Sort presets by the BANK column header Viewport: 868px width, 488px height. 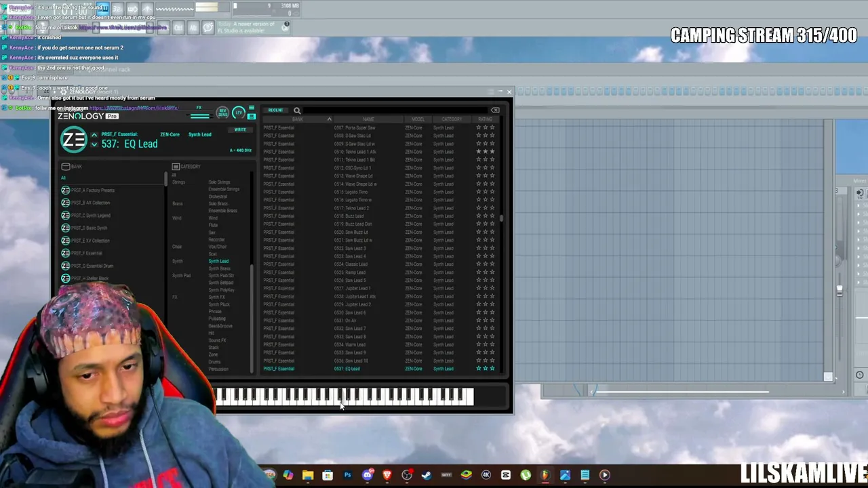click(x=297, y=119)
